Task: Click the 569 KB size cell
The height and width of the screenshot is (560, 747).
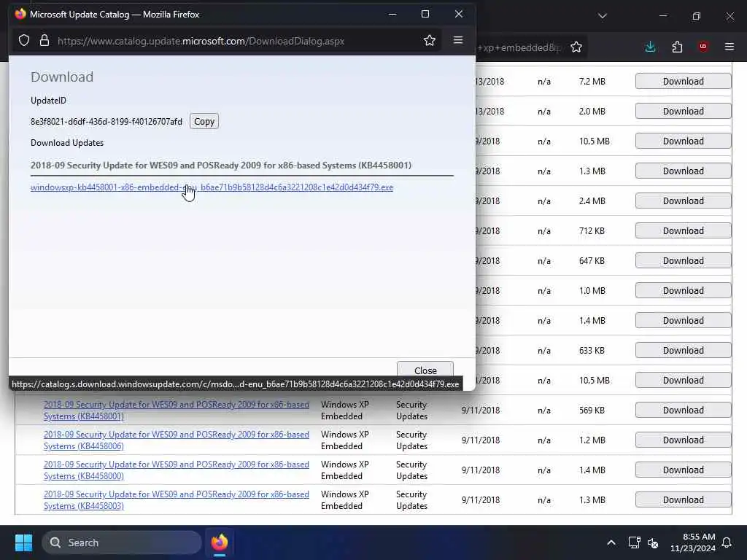Action: coord(592,410)
